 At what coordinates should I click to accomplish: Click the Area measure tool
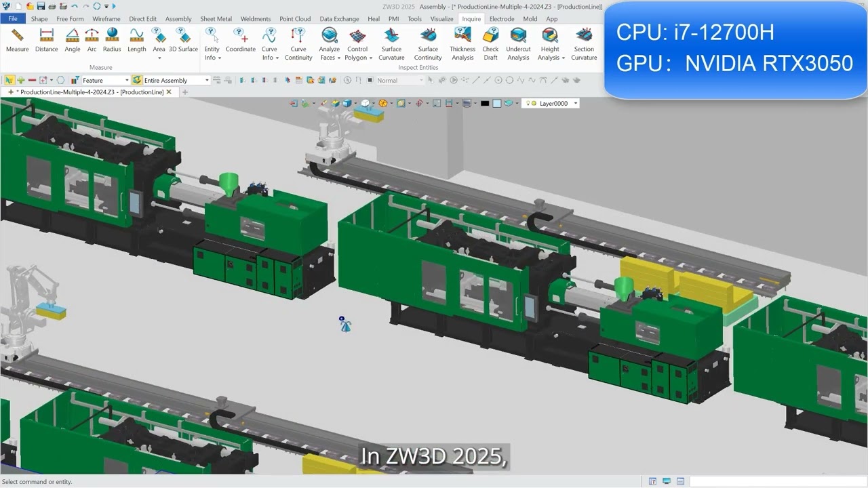click(159, 40)
